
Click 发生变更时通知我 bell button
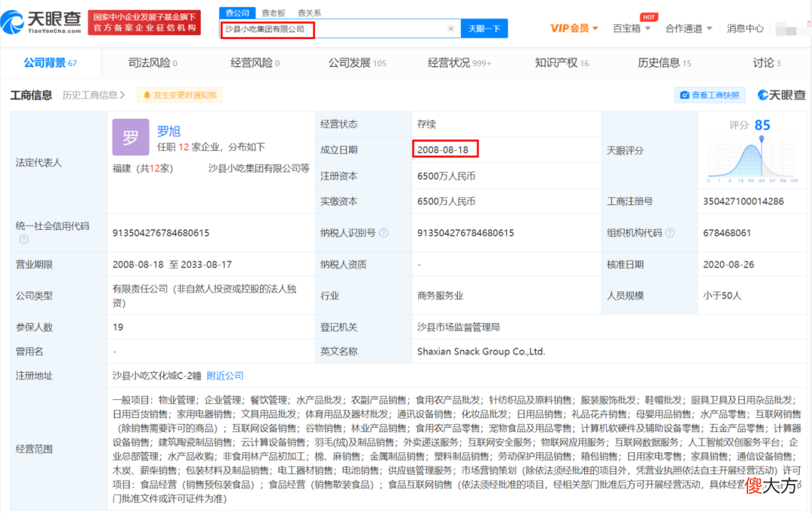180,95
